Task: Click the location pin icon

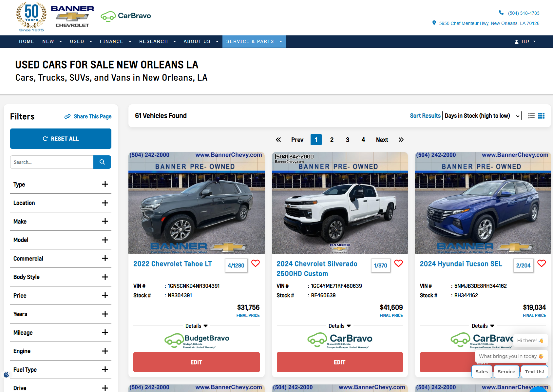Action: (x=434, y=23)
